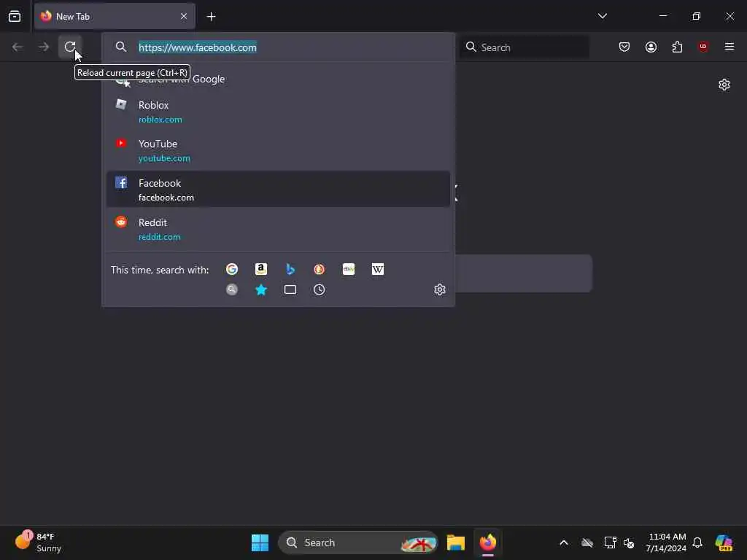Open File Explorer from the taskbar
Image resolution: width=747 pixels, height=560 pixels.
456,542
